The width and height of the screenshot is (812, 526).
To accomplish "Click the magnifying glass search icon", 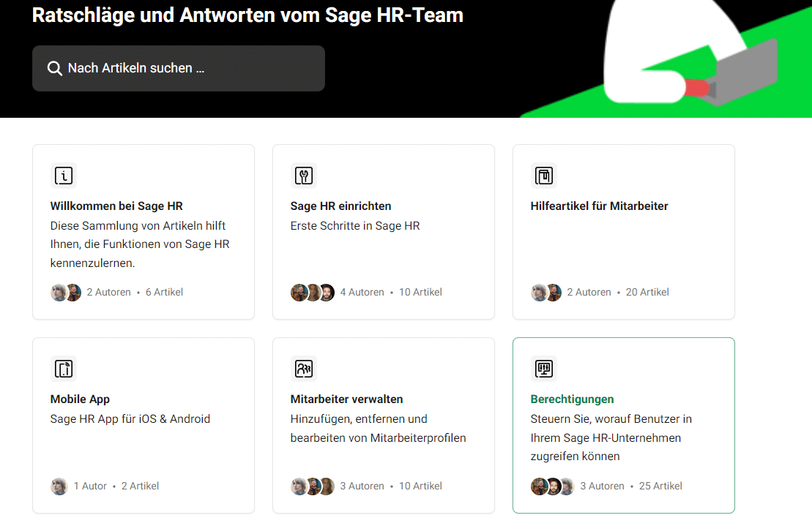I will pyautogui.click(x=54, y=68).
